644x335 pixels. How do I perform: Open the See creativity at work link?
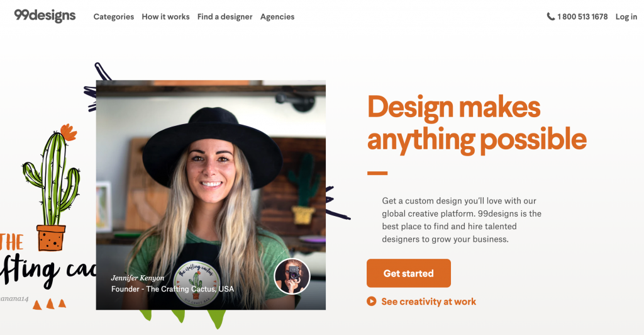tap(428, 302)
